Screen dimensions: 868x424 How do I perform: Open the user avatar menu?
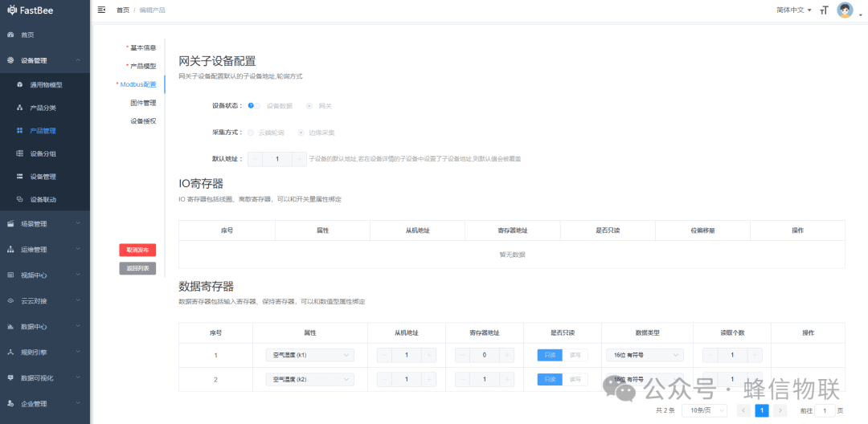845,10
